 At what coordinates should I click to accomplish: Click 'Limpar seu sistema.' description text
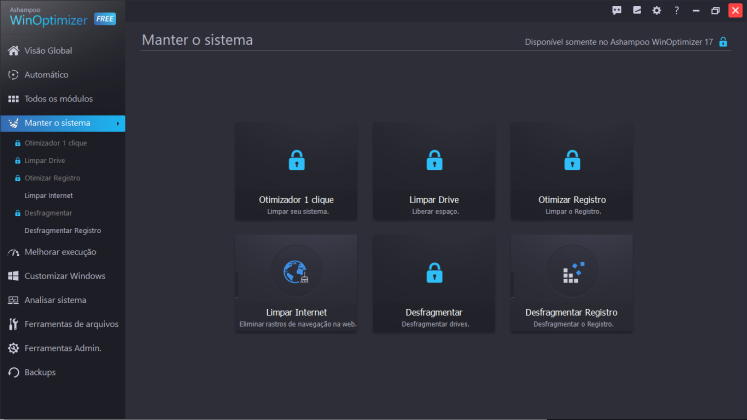point(298,211)
